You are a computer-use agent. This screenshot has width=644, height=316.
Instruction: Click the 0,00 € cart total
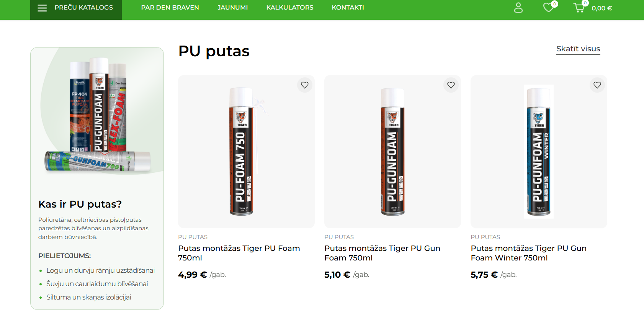tap(602, 8)
